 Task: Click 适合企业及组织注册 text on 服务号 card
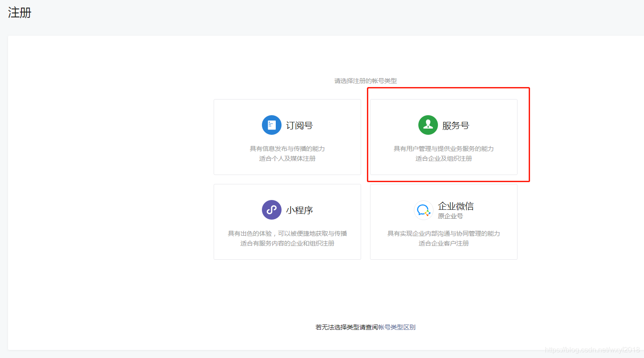pyautogui.click(x=443, y=158)
